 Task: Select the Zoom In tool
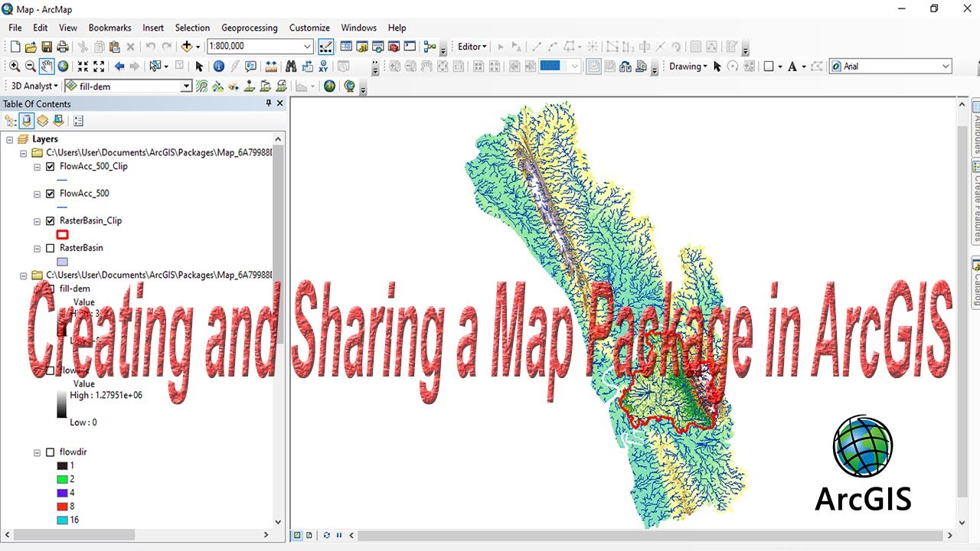15,67
